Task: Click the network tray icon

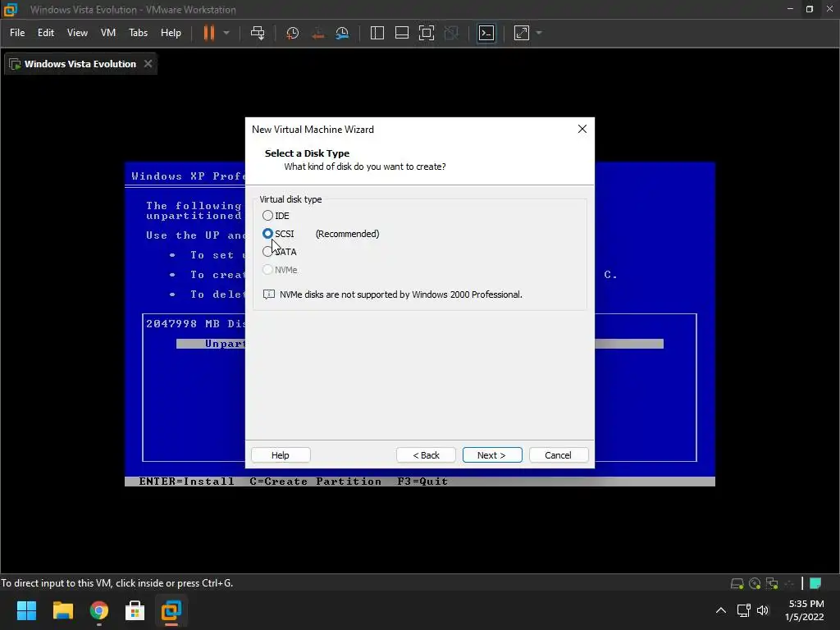Action: pyautogui.click(x=743, y=610)
